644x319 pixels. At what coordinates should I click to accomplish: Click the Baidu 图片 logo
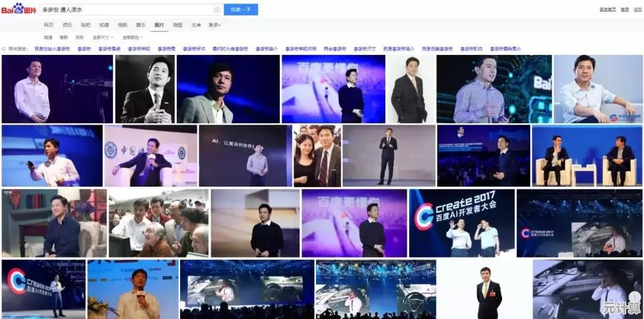pyautogui.click(x=19, y=9)
